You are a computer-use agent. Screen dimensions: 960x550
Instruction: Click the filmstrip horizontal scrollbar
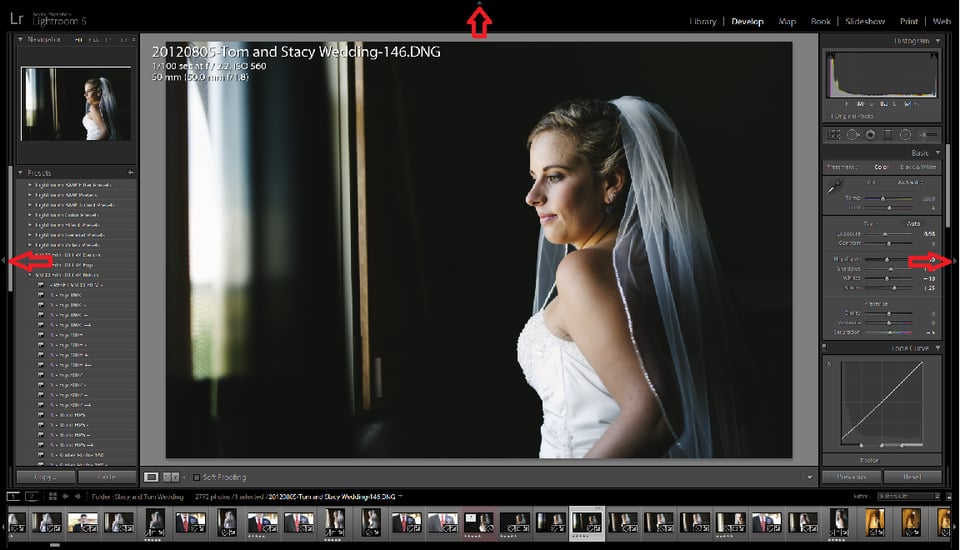(54, 544)
